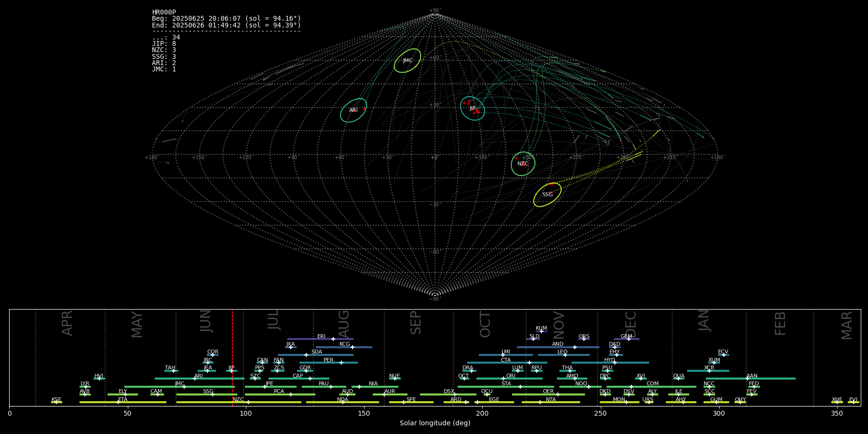Screen dimensions: 868x434
Task: Click the ERI shower label in timeline
Action: tap(321, 337)
